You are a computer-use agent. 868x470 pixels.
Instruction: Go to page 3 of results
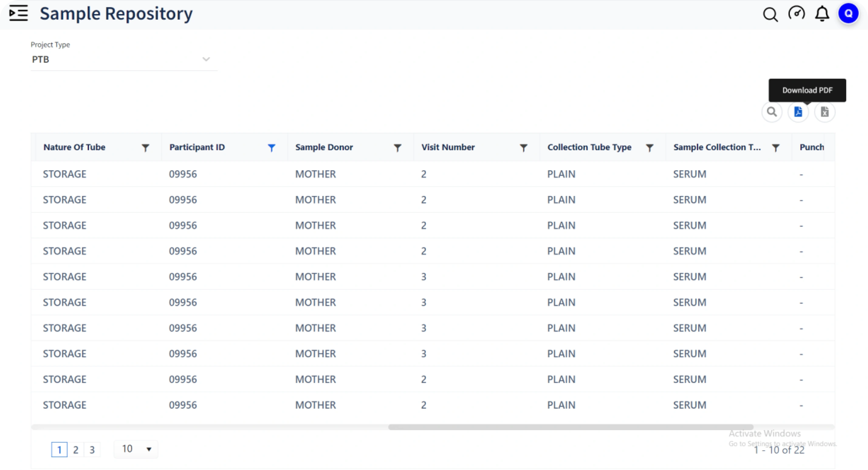click(x=92, y=450)
